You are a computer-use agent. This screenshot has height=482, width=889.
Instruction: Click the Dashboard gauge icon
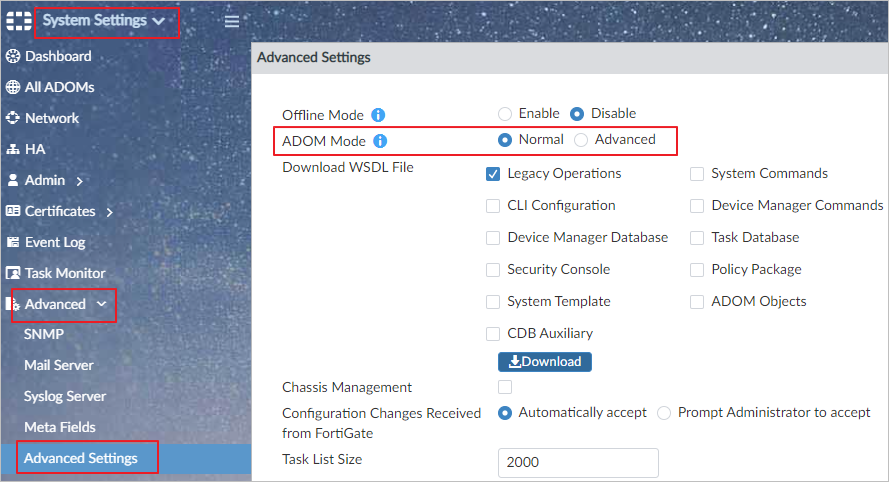click(x=12, y=56)
